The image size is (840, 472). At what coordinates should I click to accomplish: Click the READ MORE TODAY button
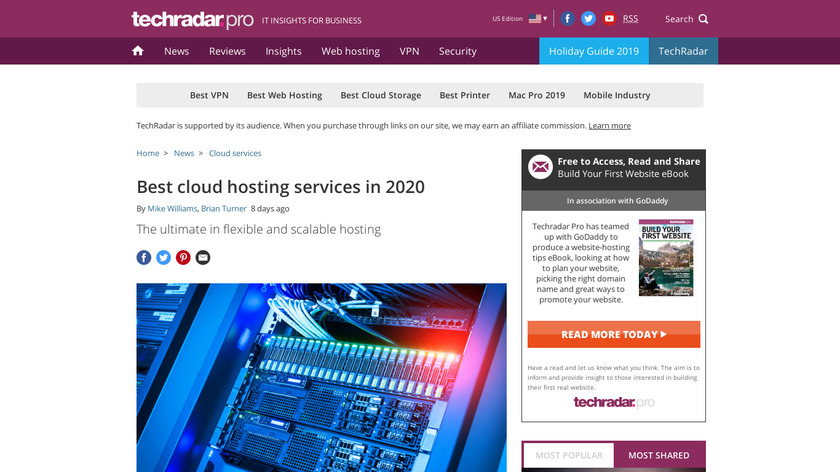tap(614, 334)
